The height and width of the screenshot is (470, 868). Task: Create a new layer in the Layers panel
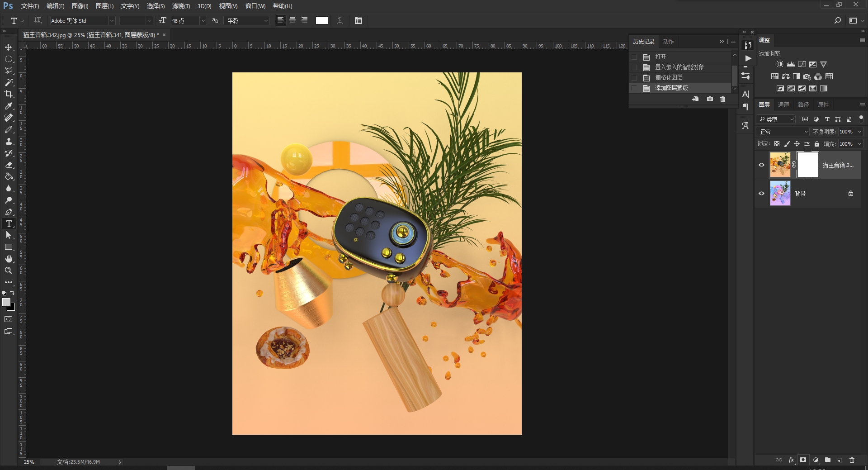pos(840,460)
